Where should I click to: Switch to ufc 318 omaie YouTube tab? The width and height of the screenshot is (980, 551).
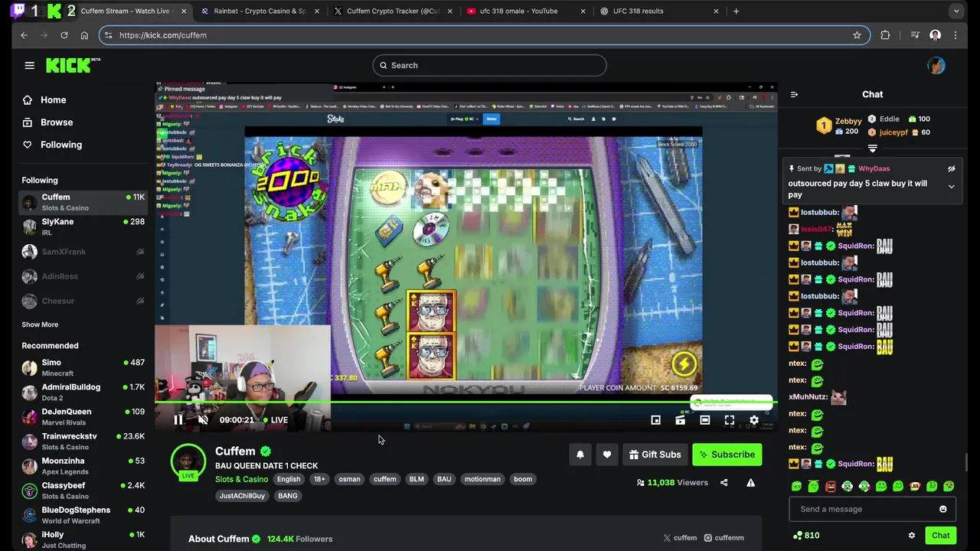526,11
